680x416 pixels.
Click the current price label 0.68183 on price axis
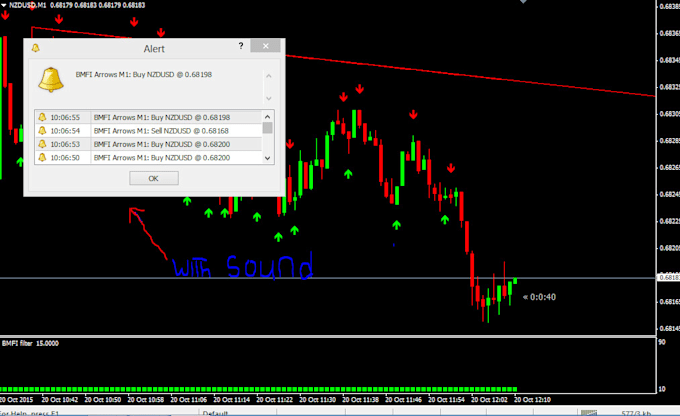[669, 278]
